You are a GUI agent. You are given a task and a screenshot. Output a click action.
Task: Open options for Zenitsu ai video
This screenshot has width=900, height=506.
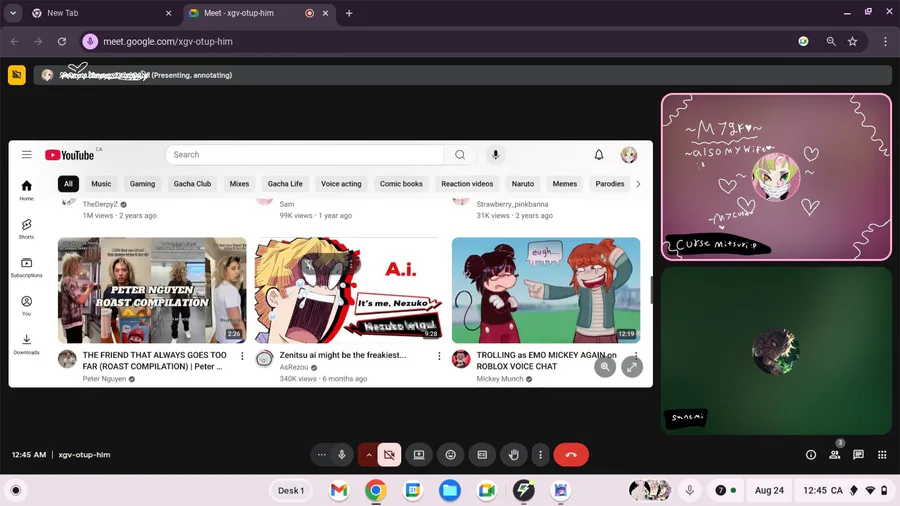(x=439, y=356)
